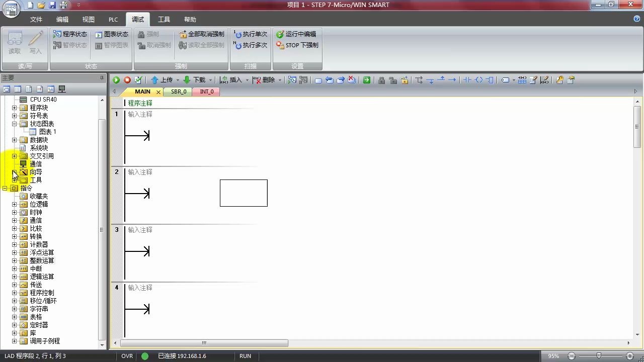Open the dropdown arrow next to 插入
Viewport: 644px width, 362px height.
pos(247,80)
